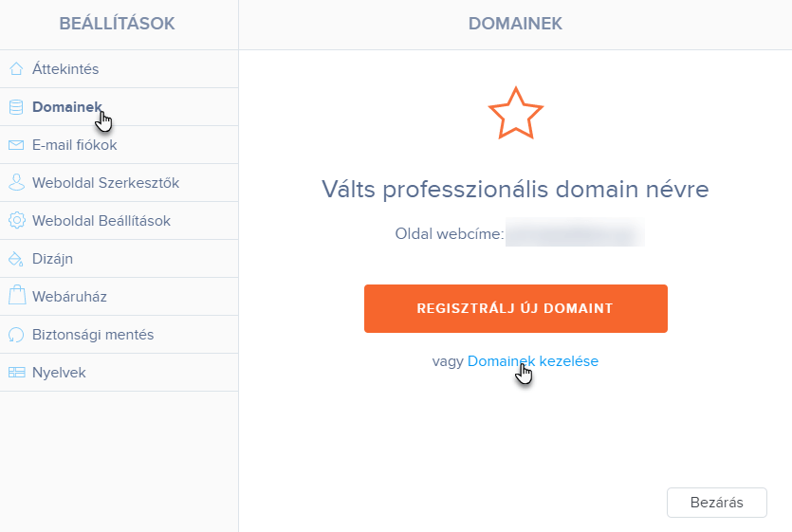Open the Webáruház section
Screen dimensions: 792x532
click(x=120, y=297)
